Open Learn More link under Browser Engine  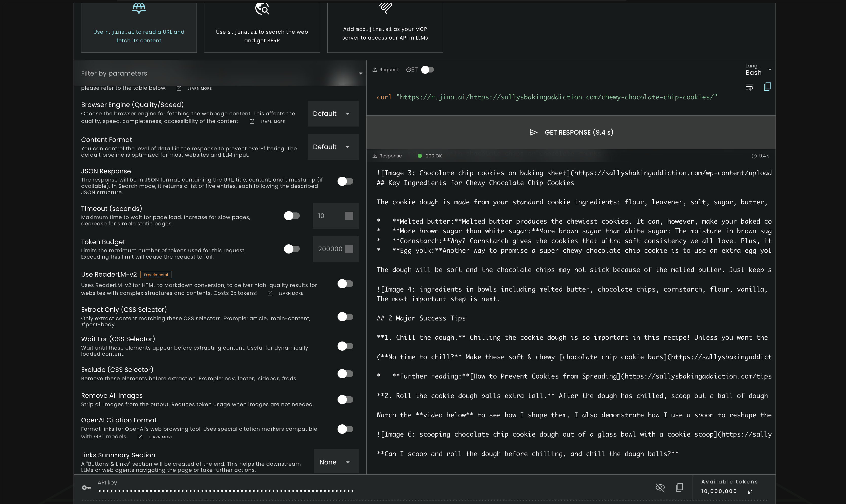pos(272,122)
